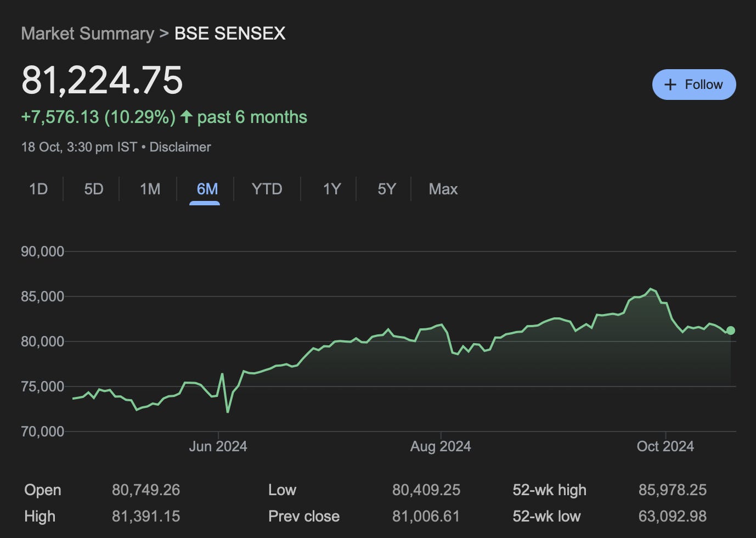Switch to the 1D time range tab

pyautogui.click(x=38, y=189)
